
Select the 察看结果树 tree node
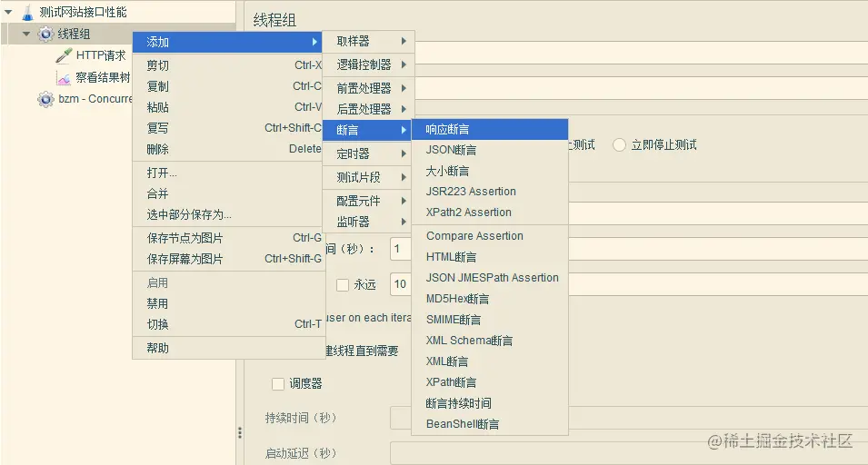(103, 78)
